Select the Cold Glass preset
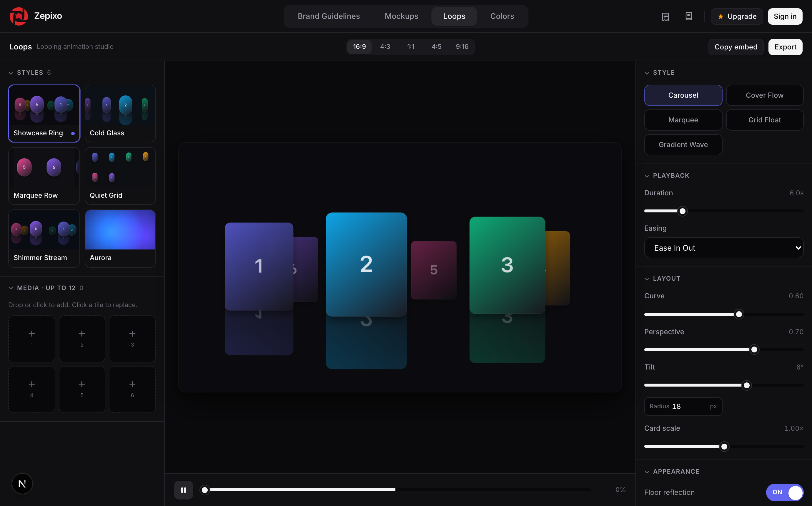Image resolution: width=812 pixels, height=506 pixels. point(120,114)
